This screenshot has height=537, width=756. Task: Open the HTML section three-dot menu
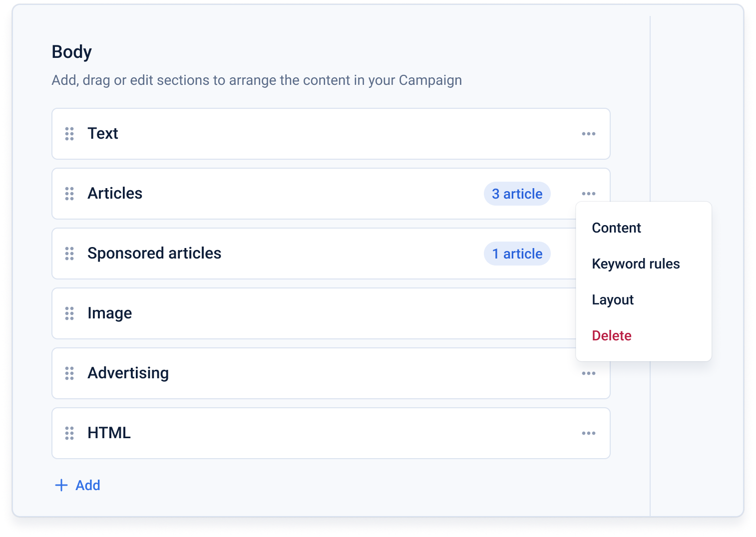(x=589, y=433)
